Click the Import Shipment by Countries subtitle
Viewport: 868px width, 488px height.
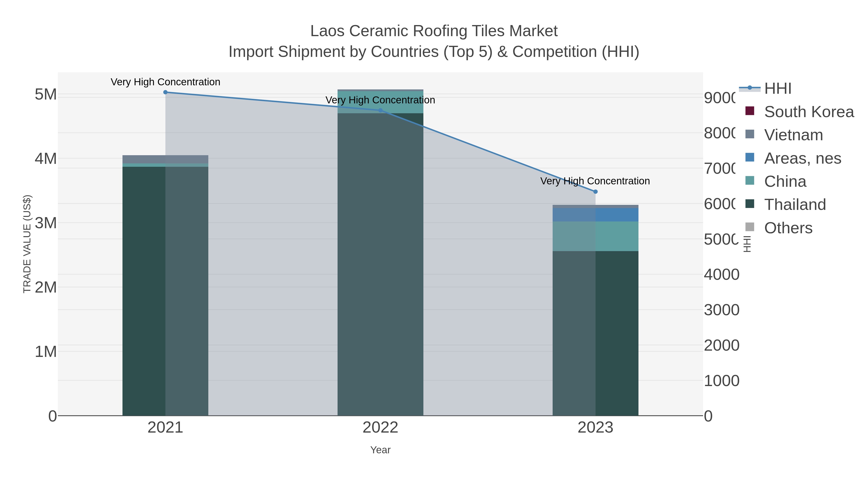(x=434, y=52)
